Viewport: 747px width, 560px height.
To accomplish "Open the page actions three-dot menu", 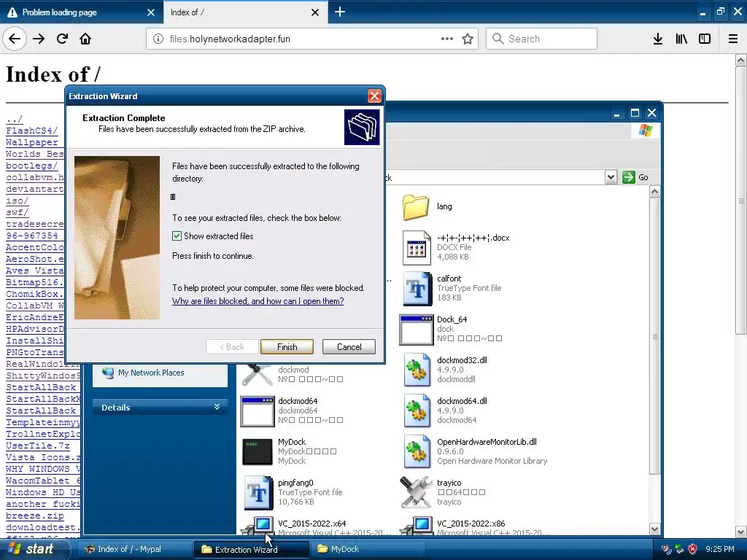I will [x=447, y=39].
